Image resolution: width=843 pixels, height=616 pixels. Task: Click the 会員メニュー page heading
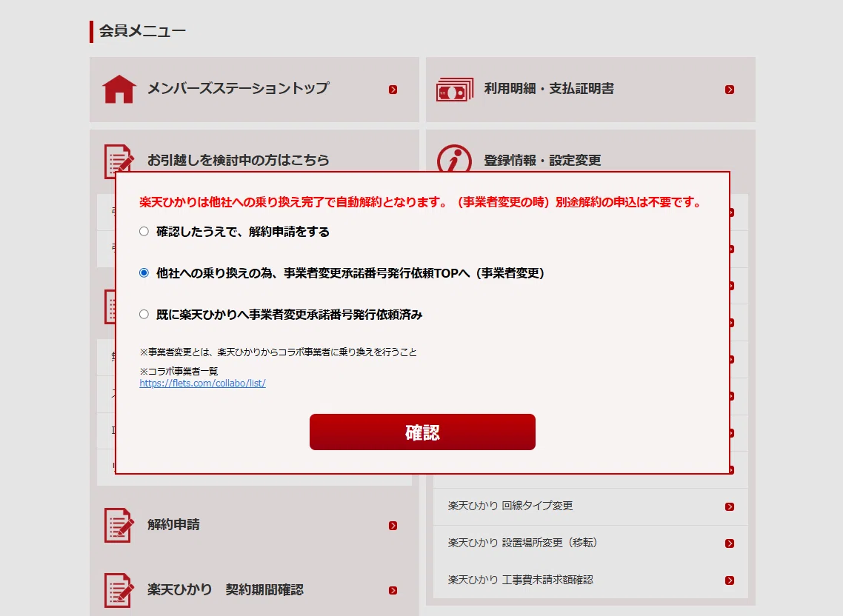click(142, 31)
